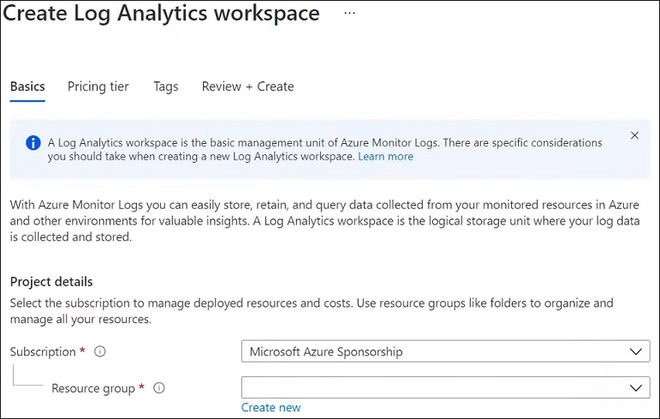The height and width of the screenshot is (419, 660).
Task: Follow the Learn more link
Action: tap(385, 157)
